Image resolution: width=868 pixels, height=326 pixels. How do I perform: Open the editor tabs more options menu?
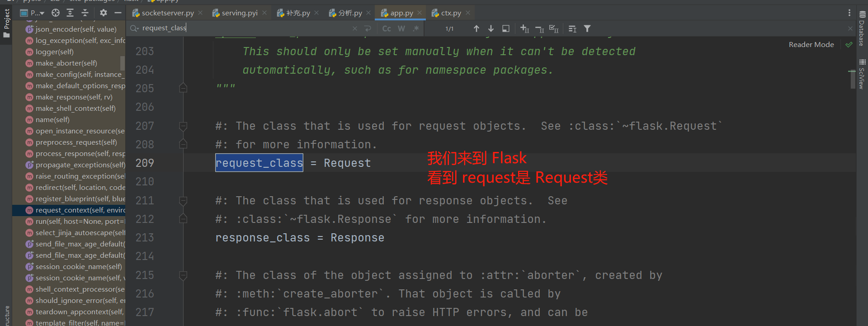pos(849,13)
